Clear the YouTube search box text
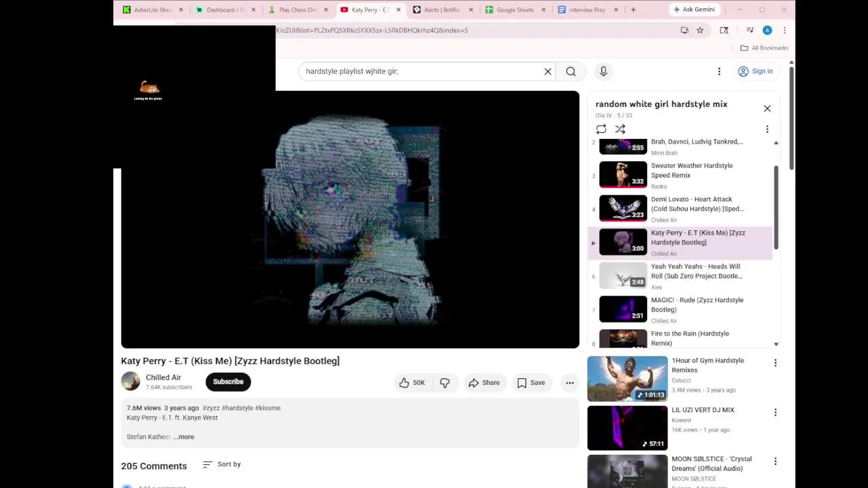Image resolution: width=868 pixels, height=488 pixels. pyautogui.click(x=548, y=71)
